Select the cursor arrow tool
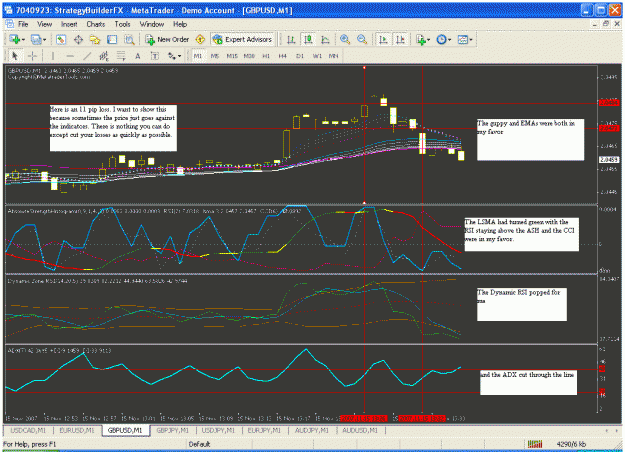Screen dimensions: 625x452 [x=15, y=56]
